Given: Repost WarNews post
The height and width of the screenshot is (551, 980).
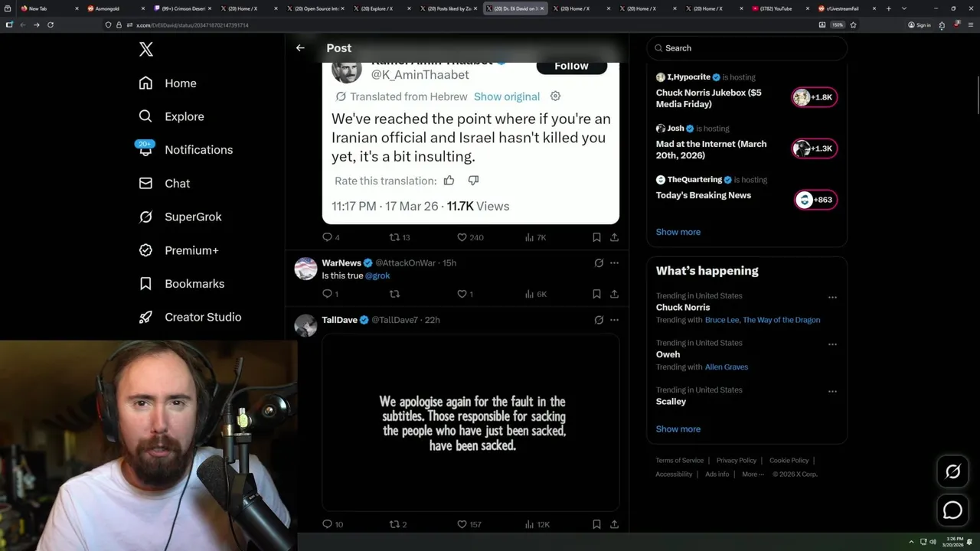Looking at the screenshot, I should click(x=395, y=294).
